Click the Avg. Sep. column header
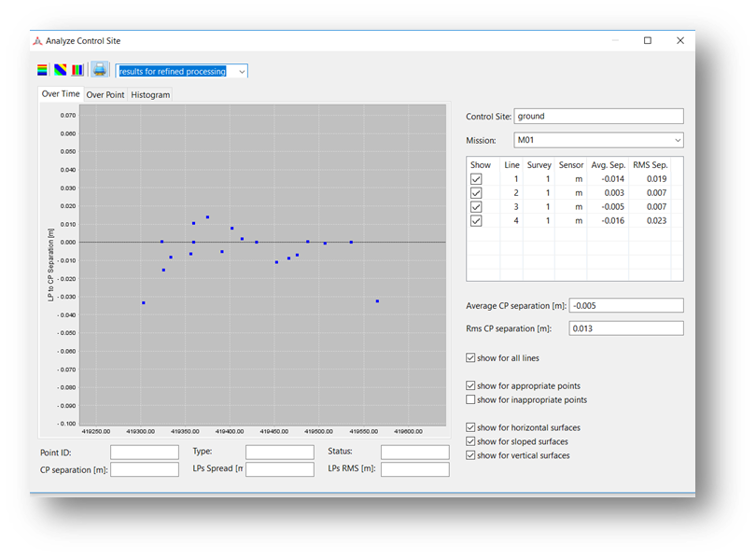The width and height of the screenshot is (756, 558). (608, 165)
